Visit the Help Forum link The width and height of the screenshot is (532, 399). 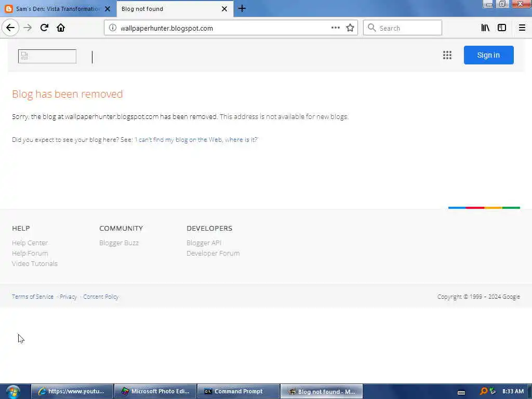(30, 253)
